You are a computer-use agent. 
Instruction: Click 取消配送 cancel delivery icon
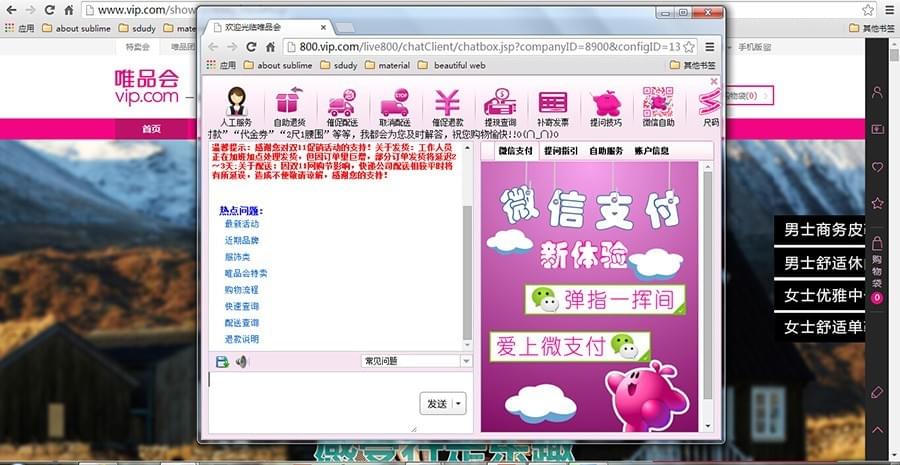tap(394, 107)
